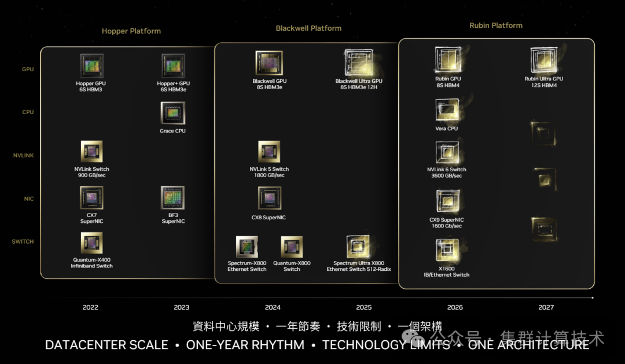The height and width of the screenshot is (364, 625).
Task: Click the SWITCH row label
Action: click(23, 241)
